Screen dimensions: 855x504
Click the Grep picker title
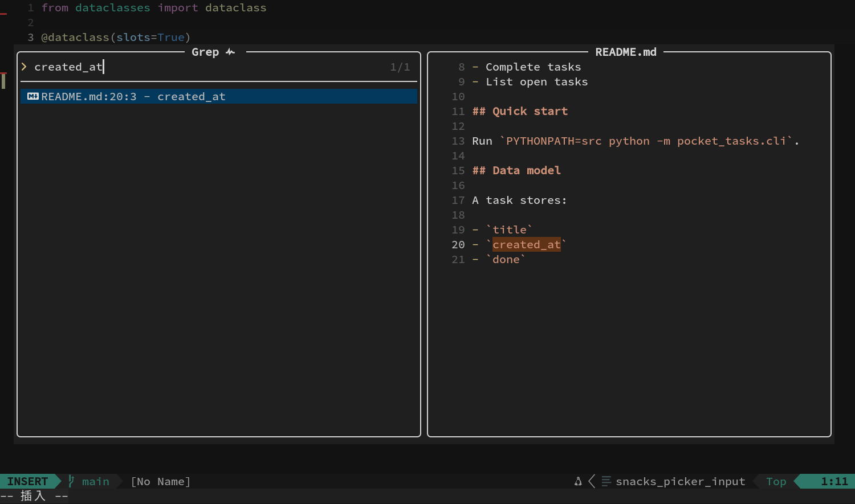205,52
